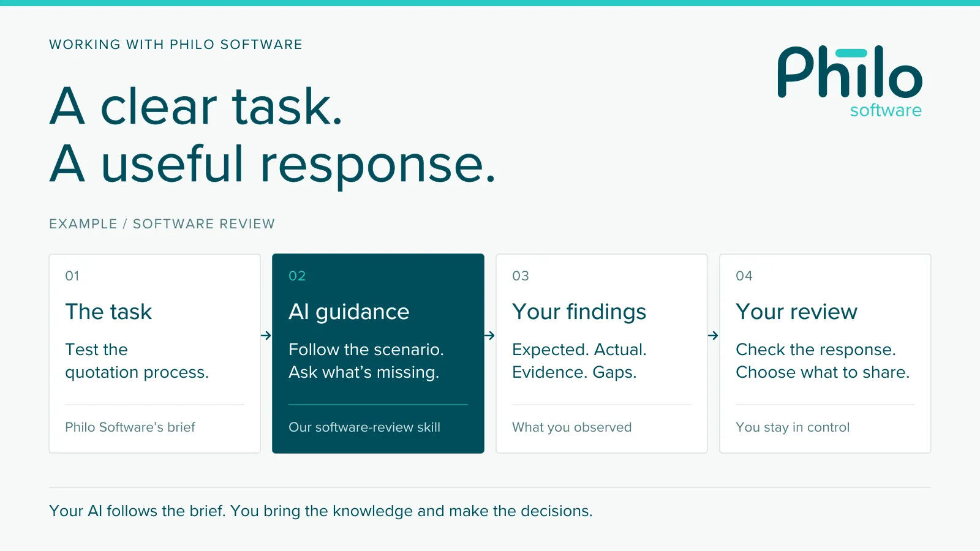Select the 'Your findings' card heading
Screen dimensions: 980x551
point(579,312)
